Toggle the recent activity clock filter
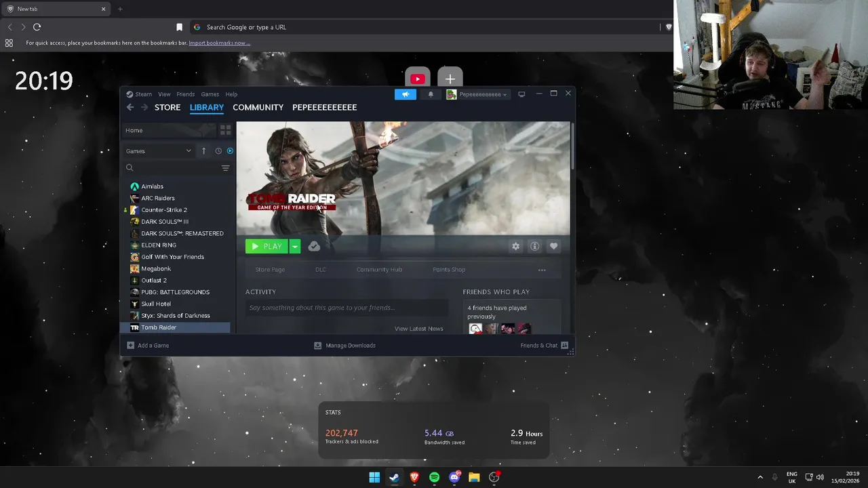Image resolution: width=868 pixels, height=488 pixels. point(218,151)
